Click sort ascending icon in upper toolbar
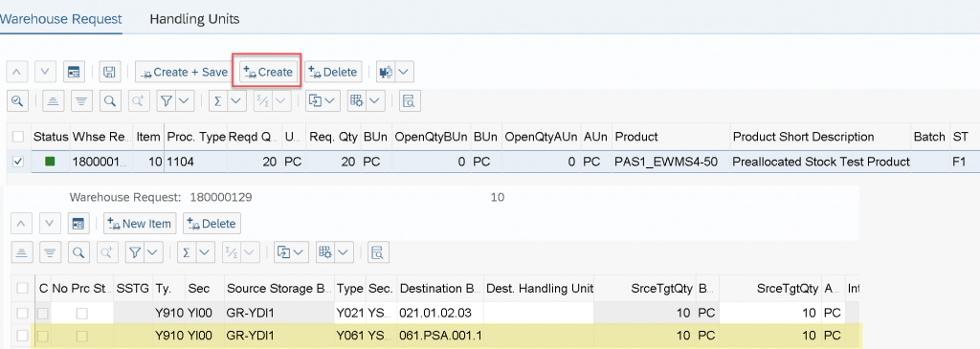The width and height of the screenshot is (980, 349). tap(54, 100)
